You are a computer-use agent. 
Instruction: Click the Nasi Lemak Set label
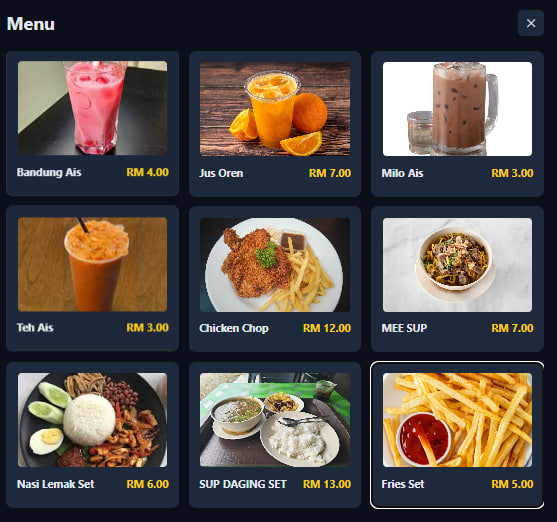[55, 484]
